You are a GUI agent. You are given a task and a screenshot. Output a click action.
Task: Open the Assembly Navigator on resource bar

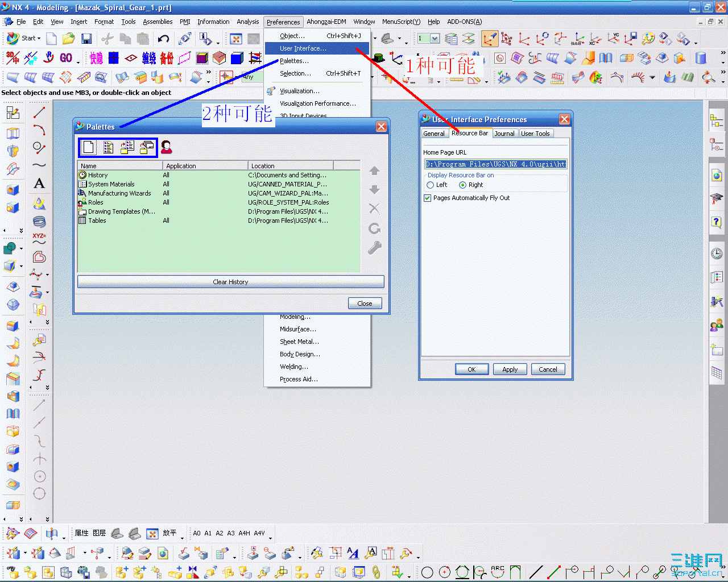(717, 120)
